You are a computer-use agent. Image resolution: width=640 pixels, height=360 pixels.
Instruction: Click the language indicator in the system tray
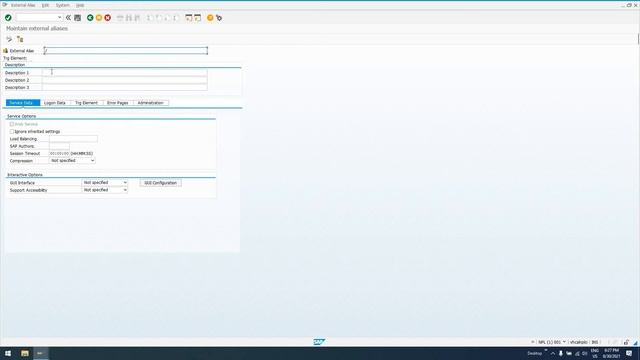click(595, 353)
